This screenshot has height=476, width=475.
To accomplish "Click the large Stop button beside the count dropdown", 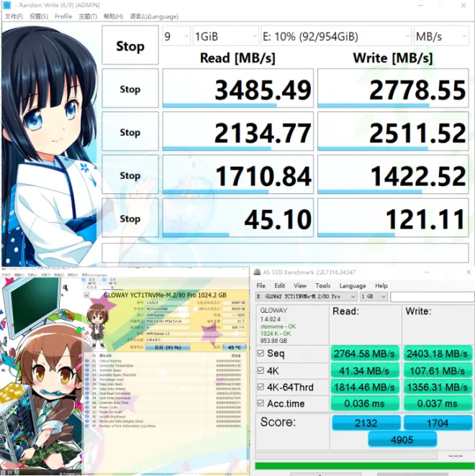I will point(130,45).
